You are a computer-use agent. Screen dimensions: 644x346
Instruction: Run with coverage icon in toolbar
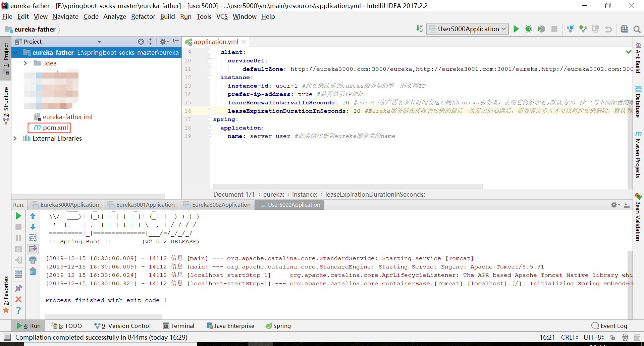(x=541, y=29)
